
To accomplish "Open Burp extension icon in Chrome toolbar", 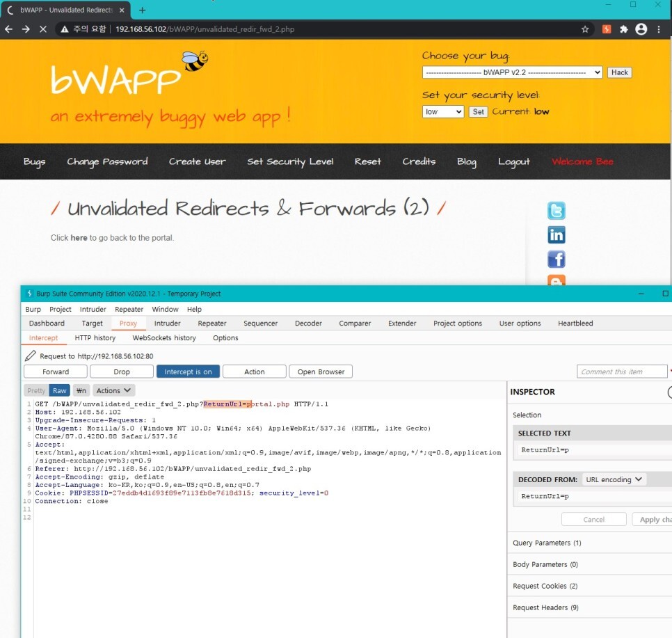I will 607,29.
